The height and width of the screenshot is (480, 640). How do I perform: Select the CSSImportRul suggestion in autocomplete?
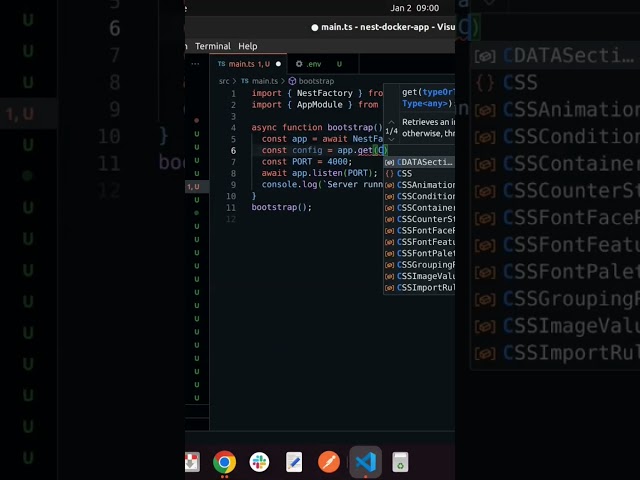419,288
